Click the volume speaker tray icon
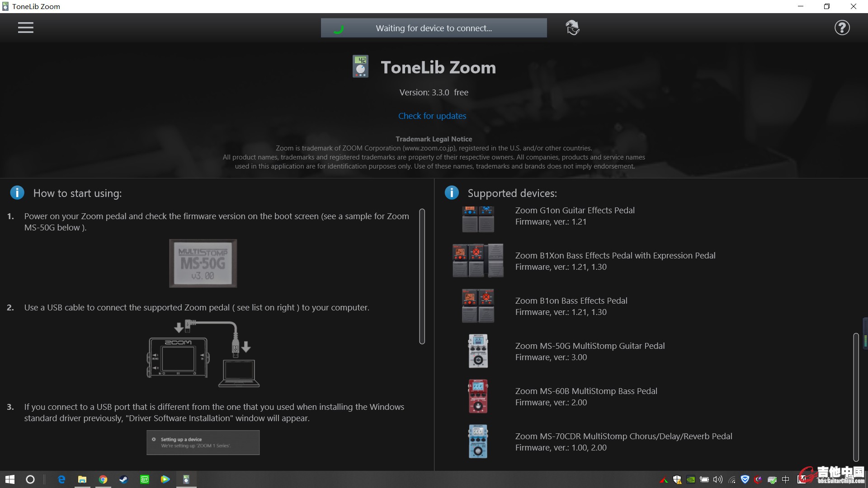 coord(718,479)
